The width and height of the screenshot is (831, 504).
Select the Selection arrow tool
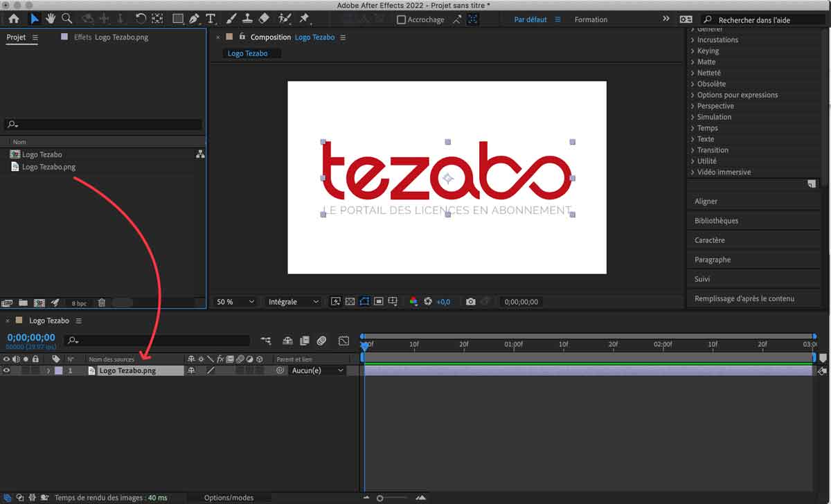click(x=35, y=19)
